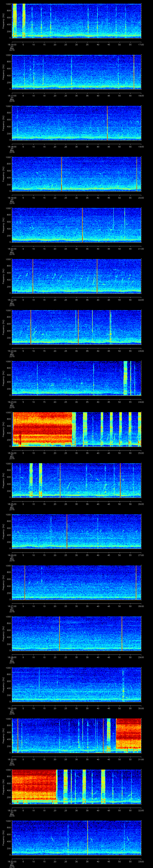This screenshot has width=153, height=868.
Task: Click the "18:32:00" start time label
Action: click(12, 861)
